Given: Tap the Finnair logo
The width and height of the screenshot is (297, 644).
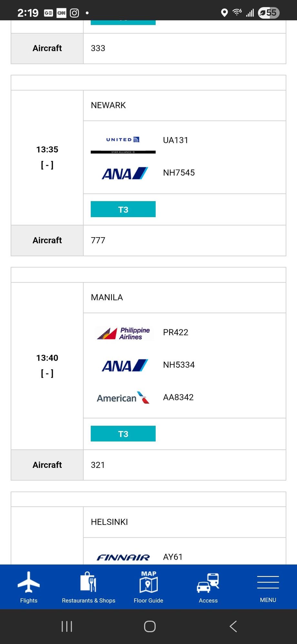Looking at the screenshot, I should point(123,557).
